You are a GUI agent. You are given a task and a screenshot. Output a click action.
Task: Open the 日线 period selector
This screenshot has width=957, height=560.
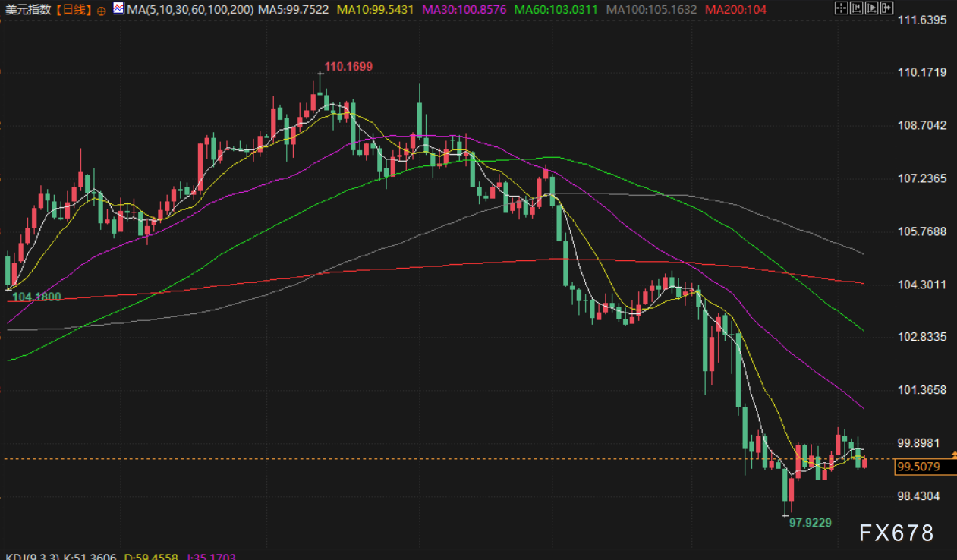[74, 10]
